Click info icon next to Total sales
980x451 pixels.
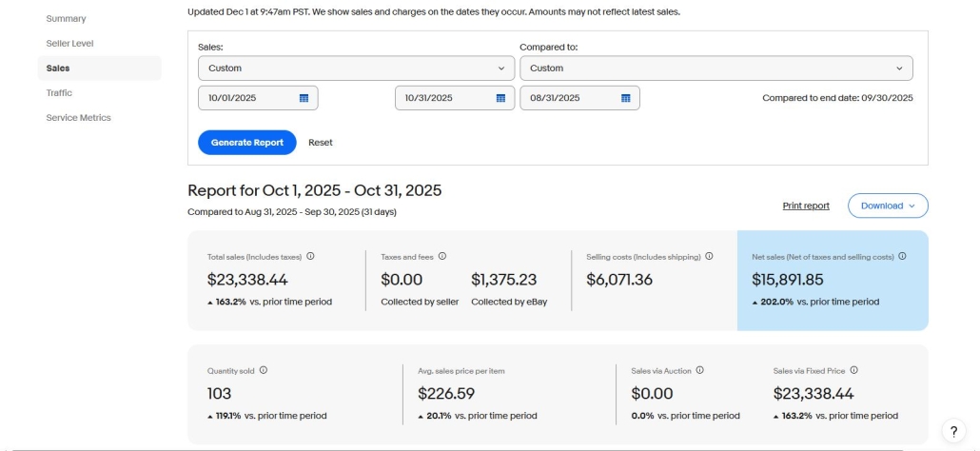point(311,256)
